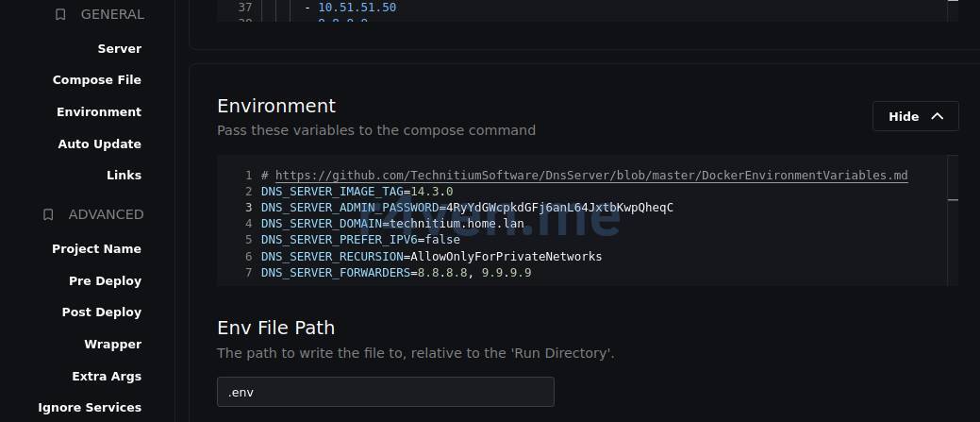
Task: Place cursor on DNS_SERVER_ADMIN_PASSWORD line
Action: tap(467, 208)
